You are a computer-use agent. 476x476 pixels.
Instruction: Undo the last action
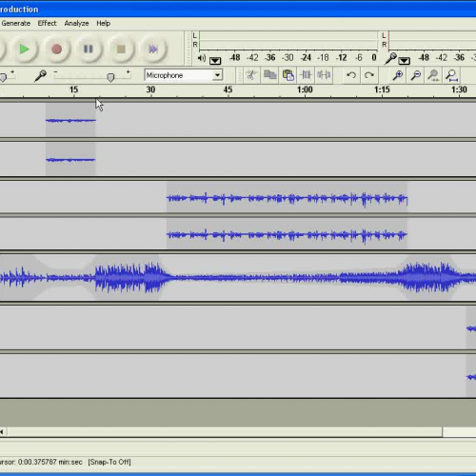click(351, 75)
